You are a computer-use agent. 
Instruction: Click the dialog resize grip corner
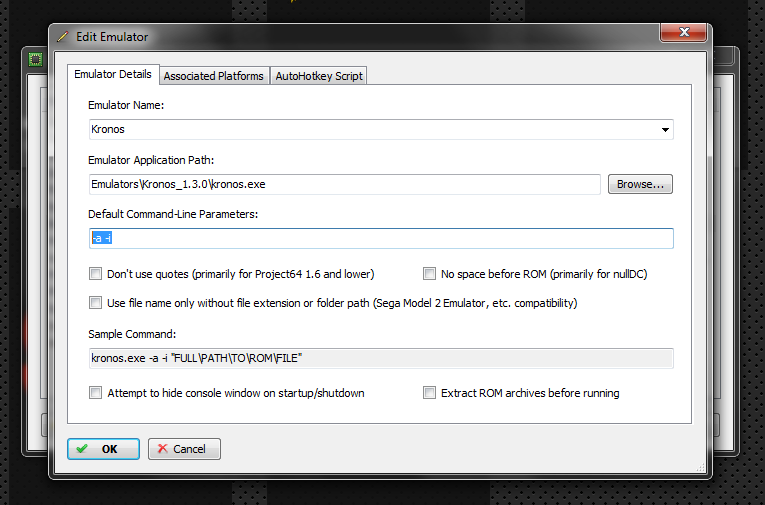click(x=701, y=467)
